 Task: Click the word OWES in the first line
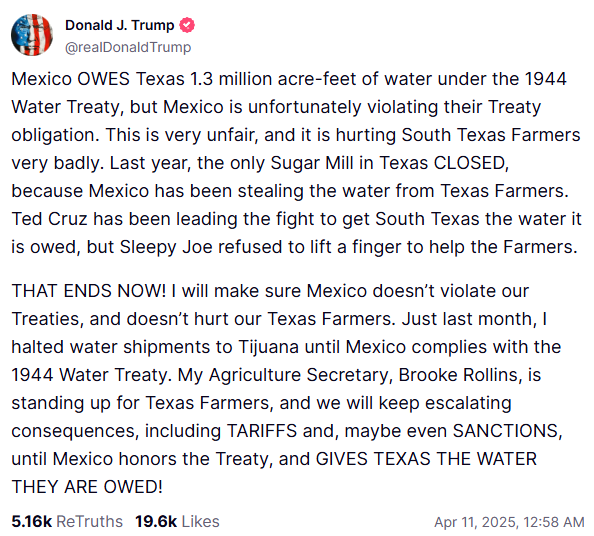tap(103, 79)
